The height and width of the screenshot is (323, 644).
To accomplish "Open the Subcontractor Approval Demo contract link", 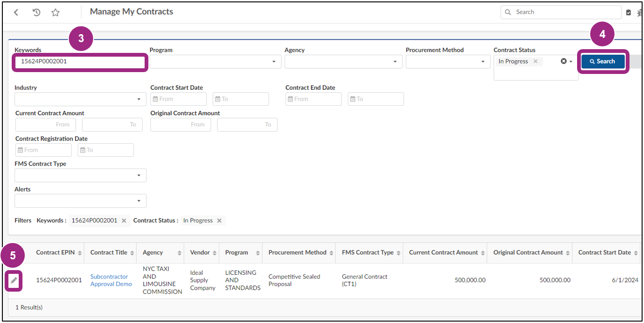I will (111, 280).
